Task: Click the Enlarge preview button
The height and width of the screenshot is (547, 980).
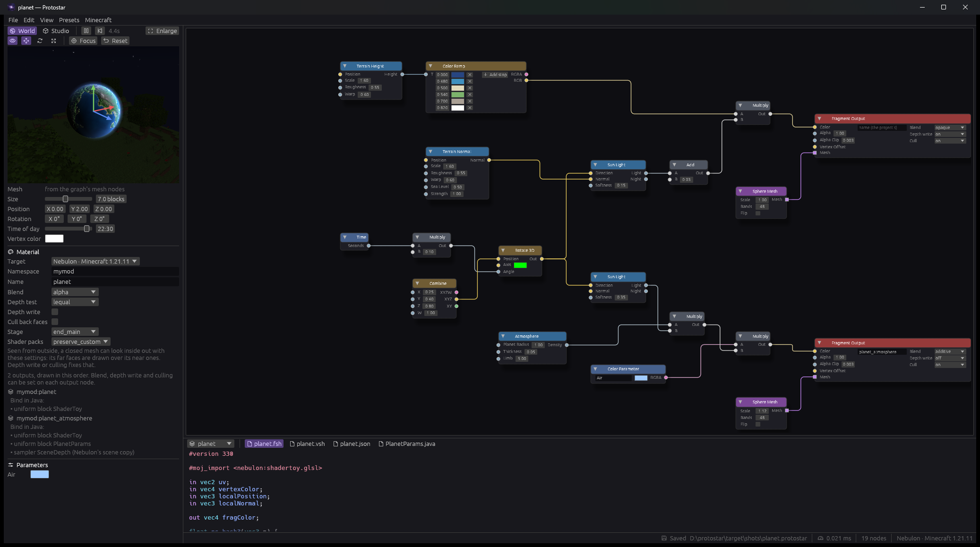Action: coord(162,31)
